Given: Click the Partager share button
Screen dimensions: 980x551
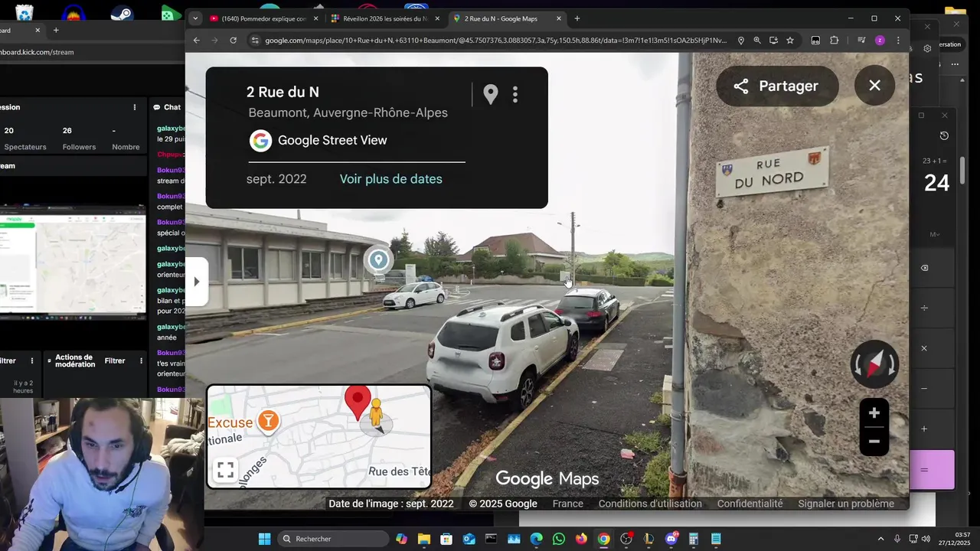Looking at the screenshot, I should pos(777,86).
